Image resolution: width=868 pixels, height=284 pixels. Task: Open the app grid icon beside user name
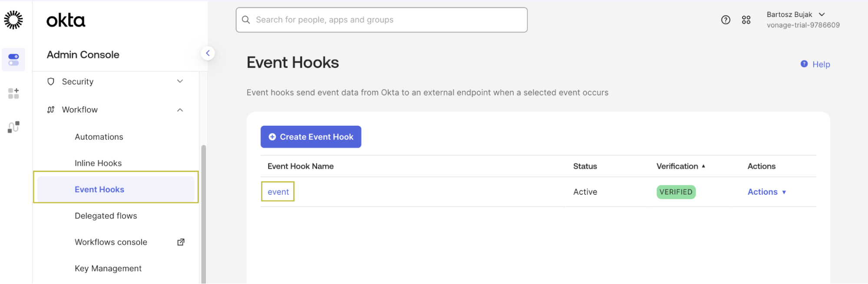(x=746, y=20)
